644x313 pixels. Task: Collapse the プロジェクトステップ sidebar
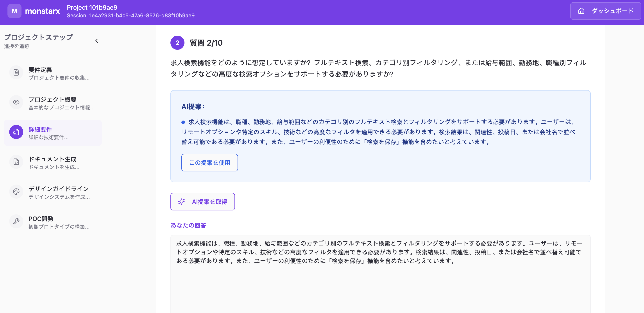[97, 41]
